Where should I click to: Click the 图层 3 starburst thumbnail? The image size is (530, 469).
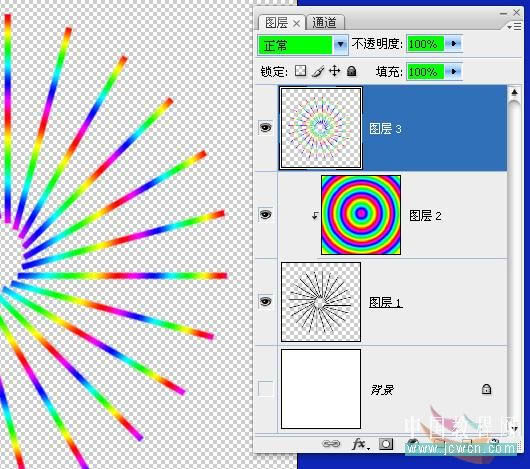coord(321,128)
